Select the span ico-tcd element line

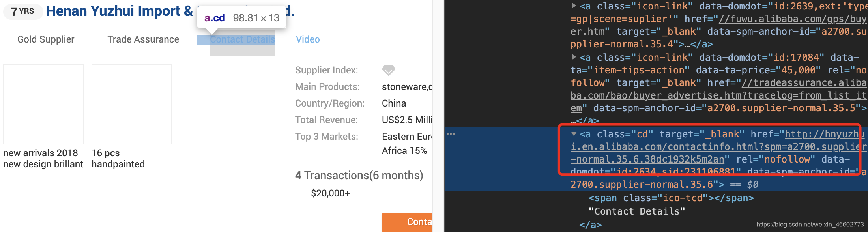pyautogui.click(x=671, y=198)
